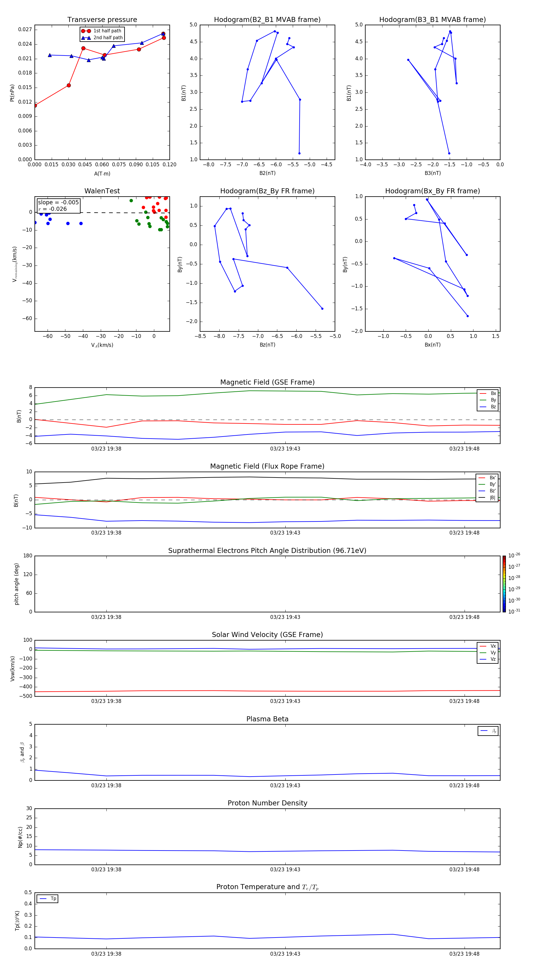Click the "Bx(nT)" x-axis label
This screenshot has height=980, width=535.
click(432, 345)
